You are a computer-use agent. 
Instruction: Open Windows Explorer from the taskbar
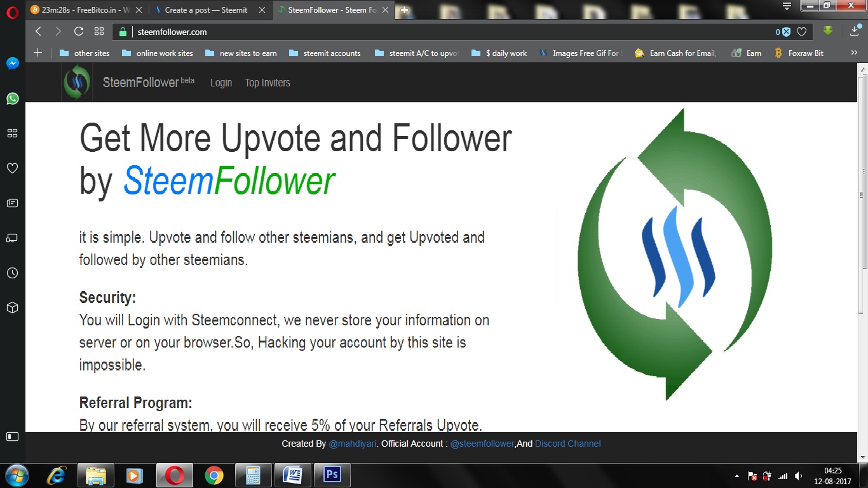tap(96, 475)
